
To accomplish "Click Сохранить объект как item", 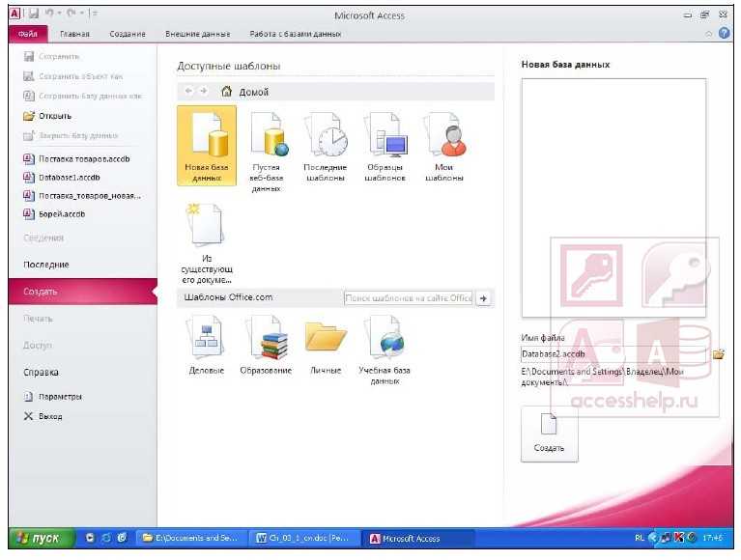I will click(x=73, y=76).
